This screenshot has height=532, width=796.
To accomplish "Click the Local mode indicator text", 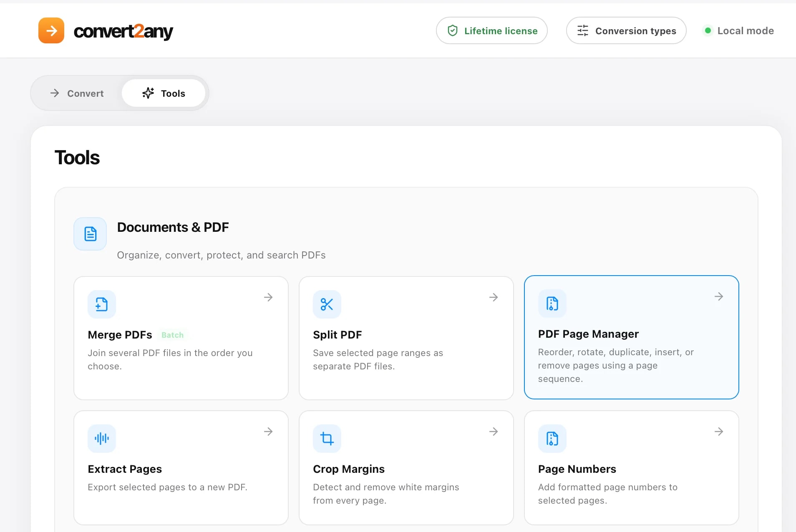I will pyautogui.click(x=746, y=31).
